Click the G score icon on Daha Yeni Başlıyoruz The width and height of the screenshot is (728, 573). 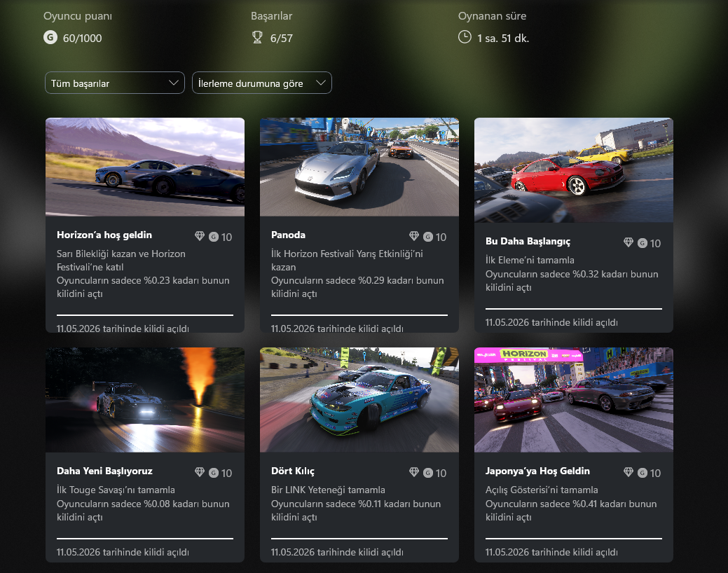214,473
